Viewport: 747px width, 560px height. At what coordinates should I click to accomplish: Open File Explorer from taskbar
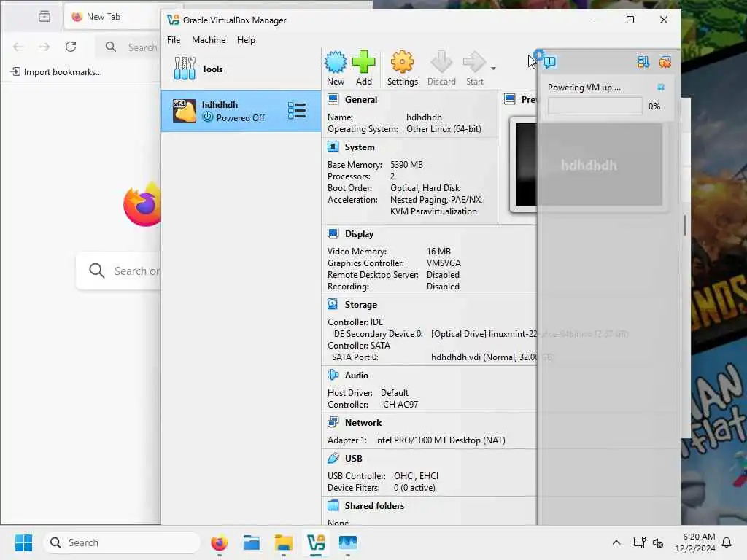click(284, 542)
